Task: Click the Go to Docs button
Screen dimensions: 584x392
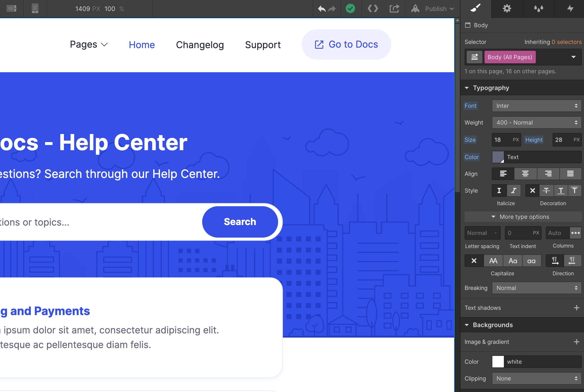Action: [346, 44]
